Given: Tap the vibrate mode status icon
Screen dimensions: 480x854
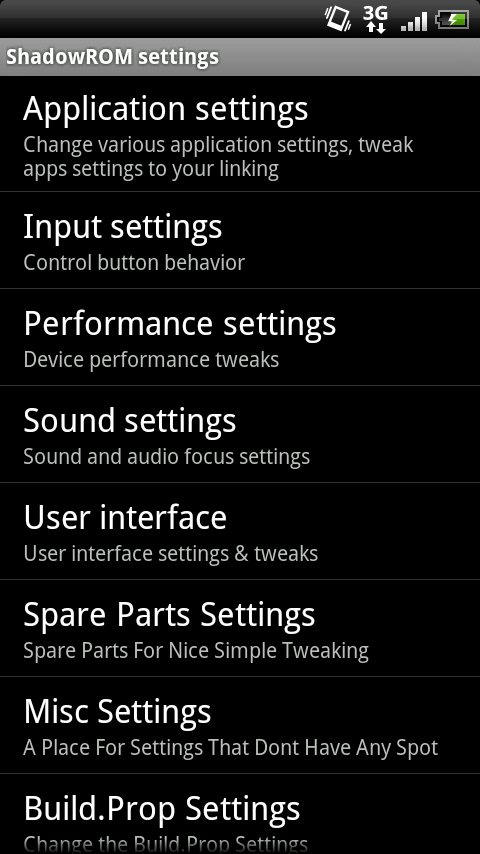Looking at the screenshot, I should pyautogui.click(x=338, y=19).
